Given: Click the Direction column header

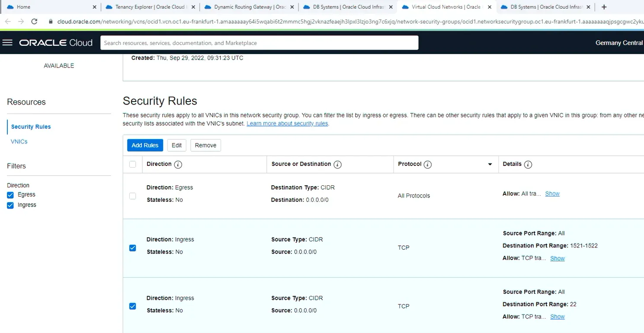Looking at the screenshot, I should [159, 164].
